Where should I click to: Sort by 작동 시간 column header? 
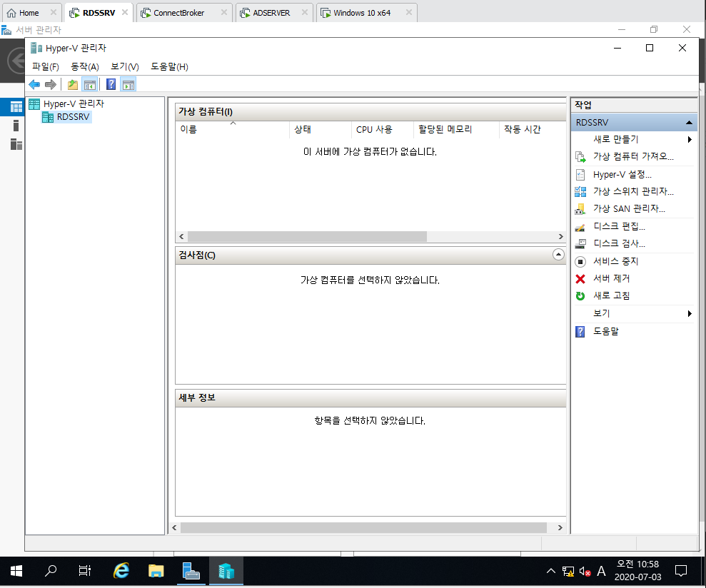click(x=533, y=130)
